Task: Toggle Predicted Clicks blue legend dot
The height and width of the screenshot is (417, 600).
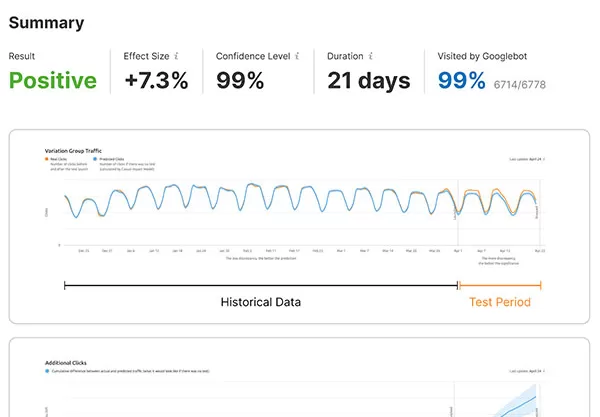Action: click(x=95, y=159)
